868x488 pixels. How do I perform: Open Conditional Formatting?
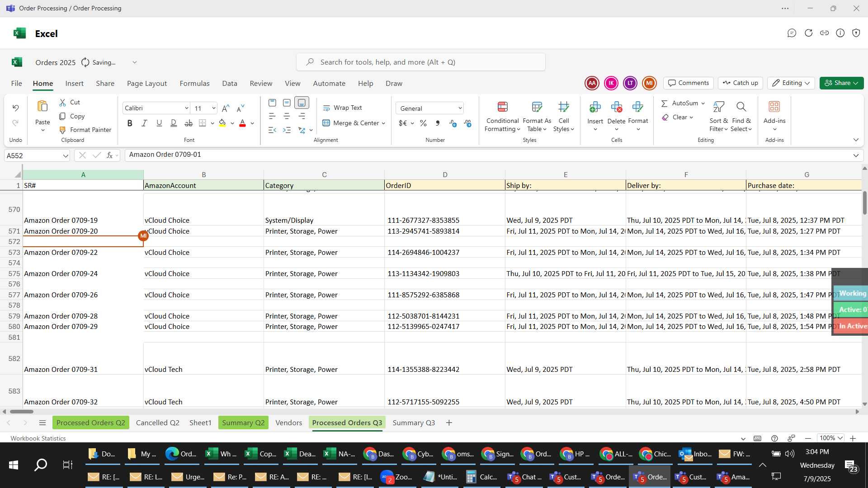[x=502, y=117]
